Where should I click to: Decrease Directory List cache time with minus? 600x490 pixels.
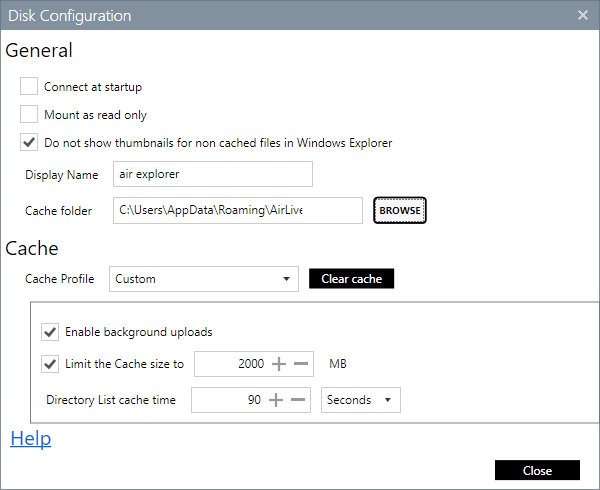pyautogui.click(x=297, y=400)
